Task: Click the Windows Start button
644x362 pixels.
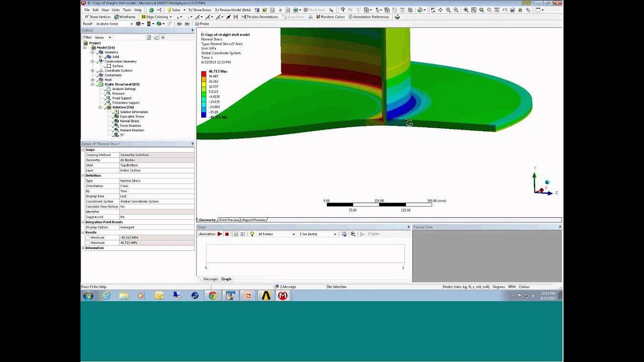Action: (x=88, y=296)
